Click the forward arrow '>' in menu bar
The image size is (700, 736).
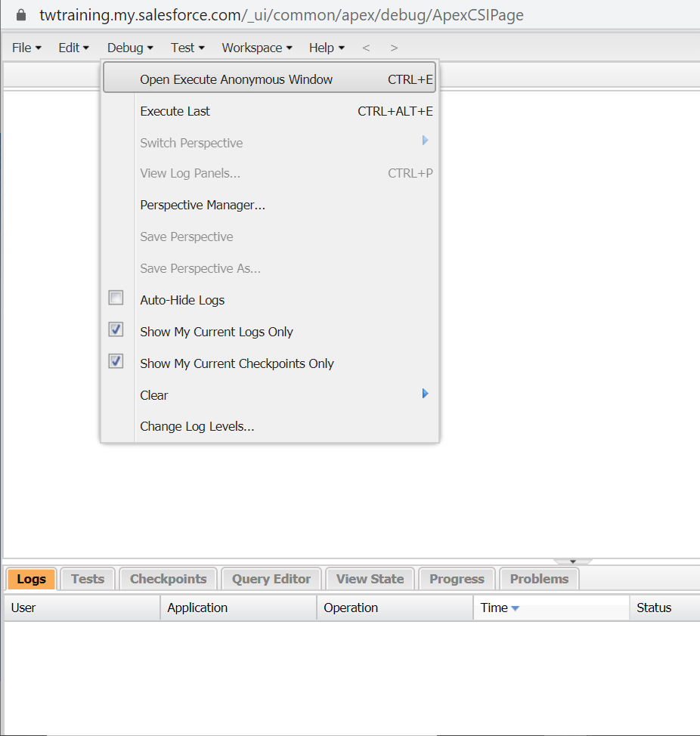[x=394, y=48]
